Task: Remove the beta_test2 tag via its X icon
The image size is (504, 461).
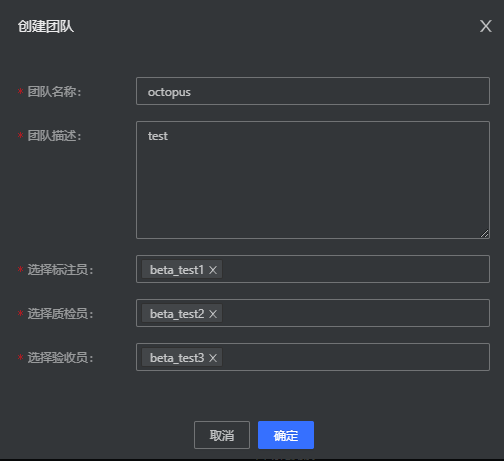Action: [x=213, y=314]
